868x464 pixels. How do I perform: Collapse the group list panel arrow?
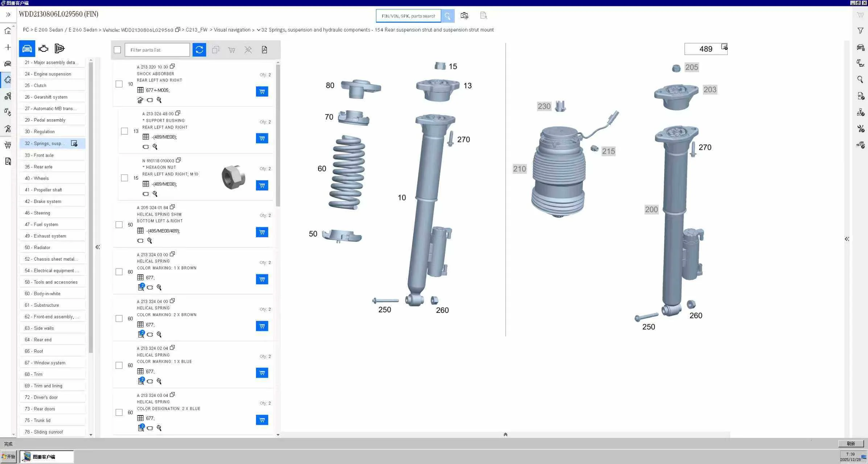(x=98, y=247)
